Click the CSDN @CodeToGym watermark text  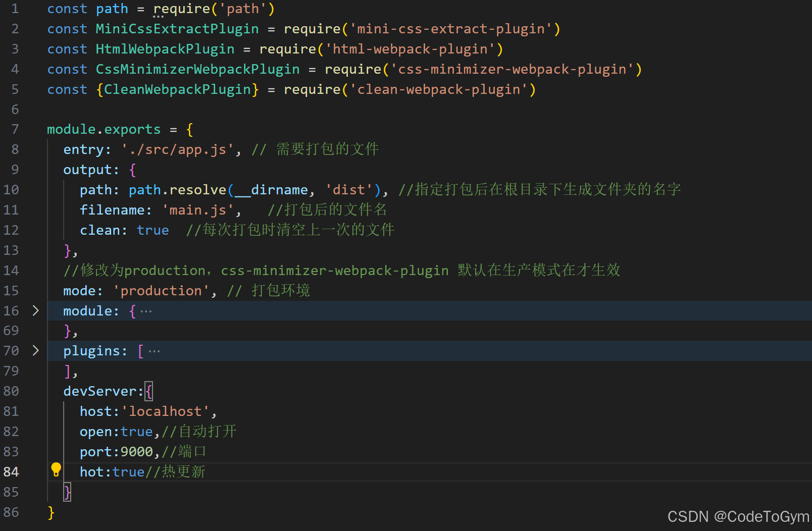point(737,516)
